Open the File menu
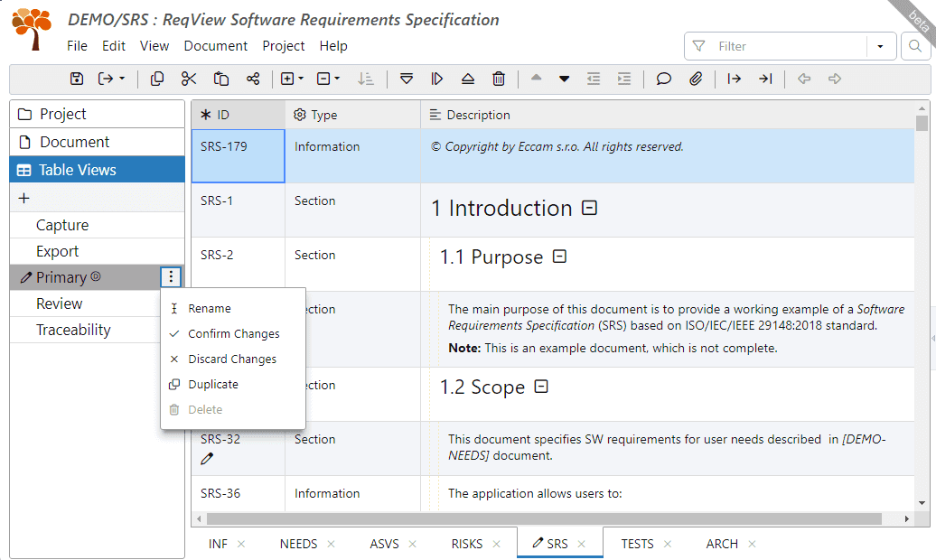Image resolution: width=936 pixels, height=560 pixels. tap(77, 46)
